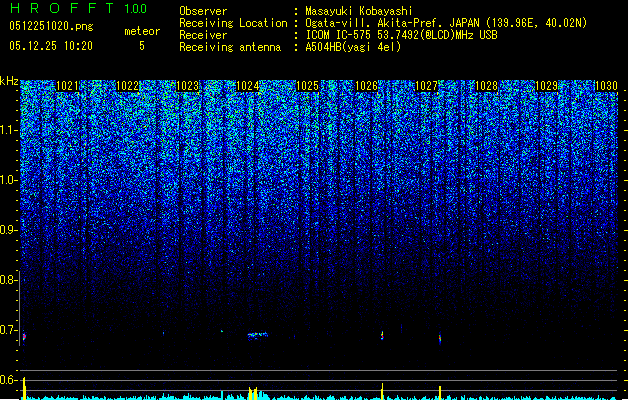Click the 0.7 frequency axis tick
This screenshot has width=629, height=400.
click(9, 330)
